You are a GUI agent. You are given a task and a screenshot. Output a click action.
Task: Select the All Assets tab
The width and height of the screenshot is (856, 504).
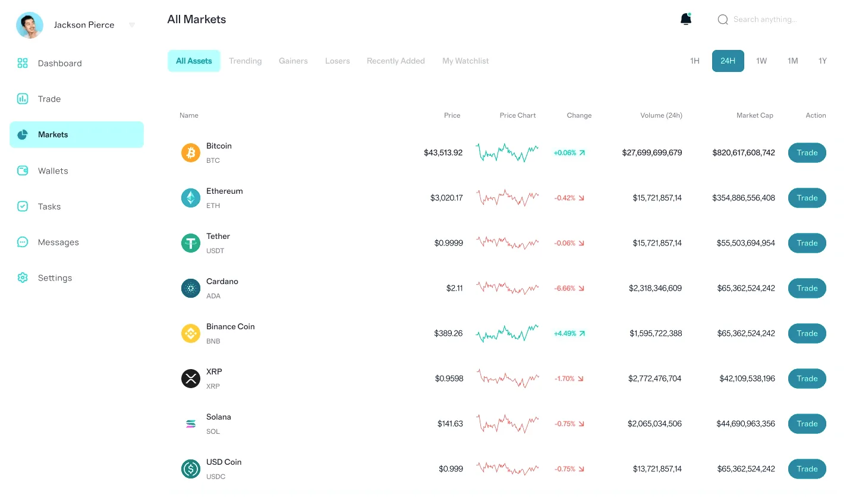click(194, 61)
